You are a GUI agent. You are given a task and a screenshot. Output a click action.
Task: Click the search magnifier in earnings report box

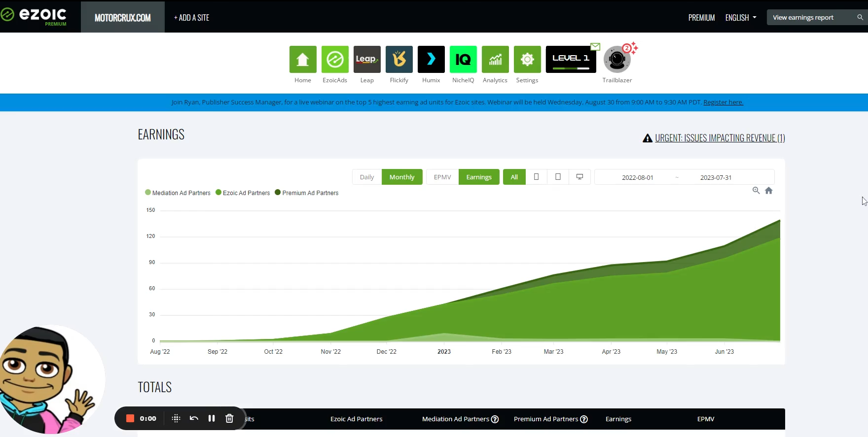[860, 17]
